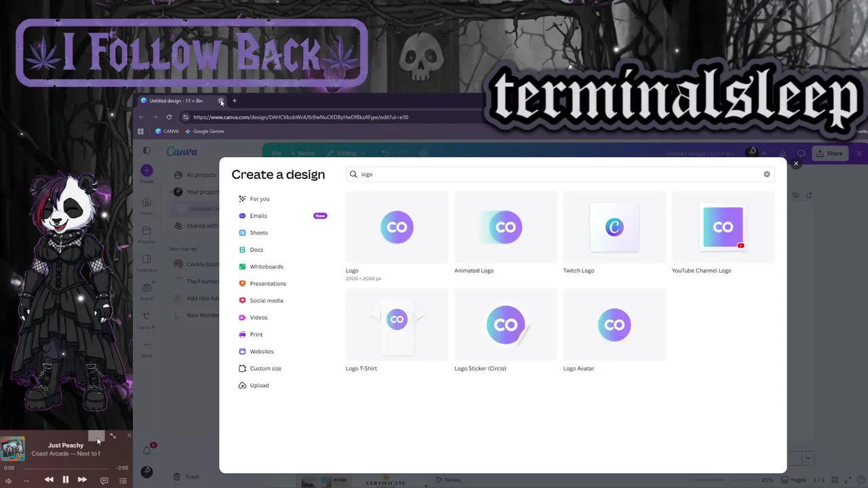Open the music player lyrics icon

pos(104,481)
